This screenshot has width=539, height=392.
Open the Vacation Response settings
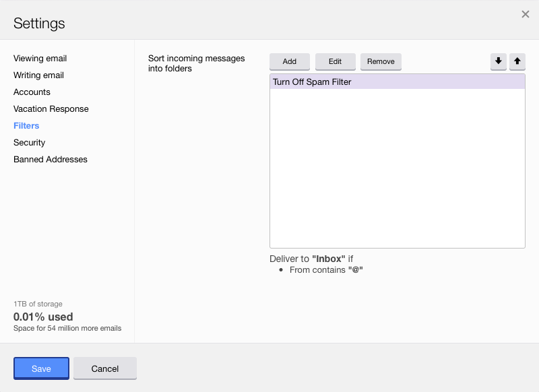[51, 108]
